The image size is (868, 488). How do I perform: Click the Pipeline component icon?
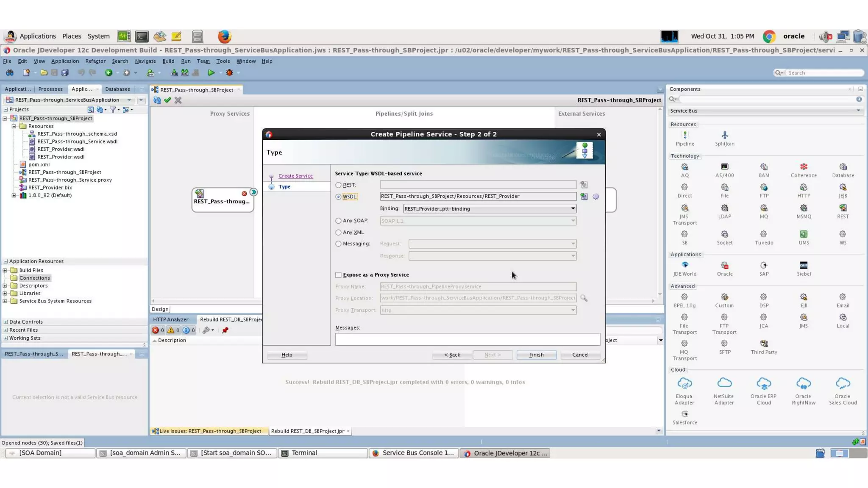point(684,136)
